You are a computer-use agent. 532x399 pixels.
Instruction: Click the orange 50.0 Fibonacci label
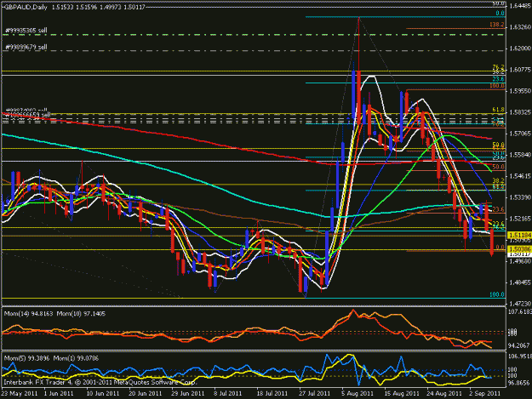coord(499,167)
